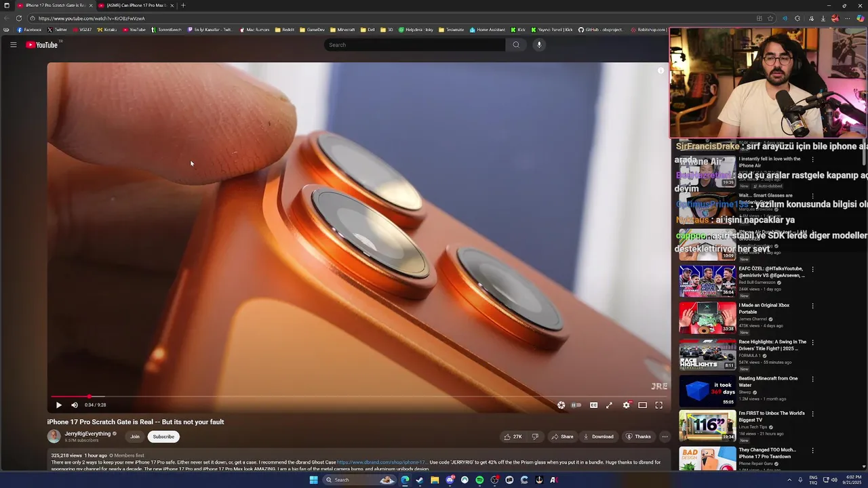Image resolution: width=868 pixels, height=488 pixels.
Task: Click the Windows taskbar search box
Action: click(359, 480)
